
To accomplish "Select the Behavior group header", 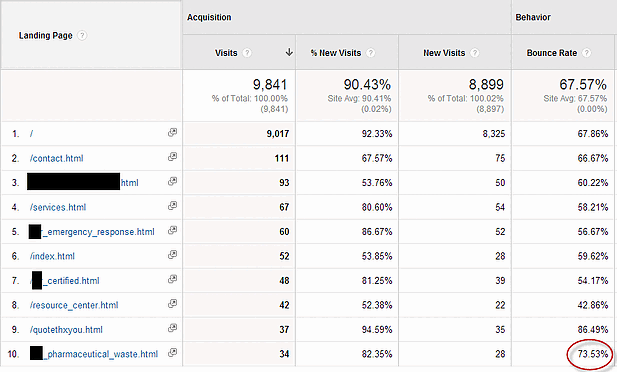I will (533, 17).
